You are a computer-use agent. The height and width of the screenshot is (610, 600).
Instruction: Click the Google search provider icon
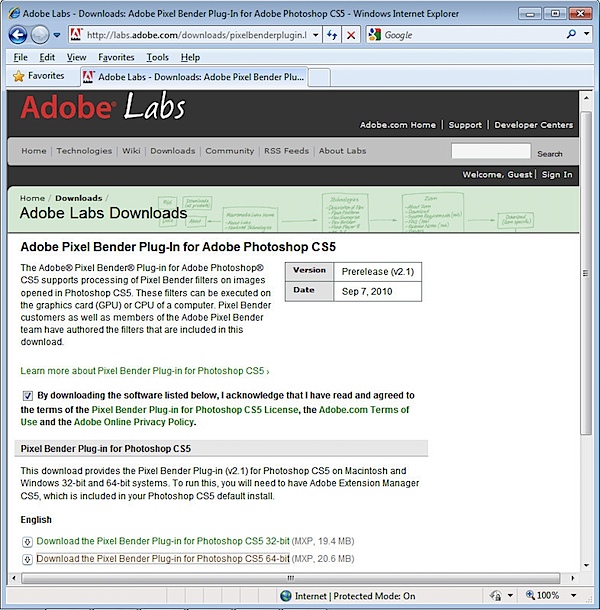pyautogui.click(x=375, y=35)
